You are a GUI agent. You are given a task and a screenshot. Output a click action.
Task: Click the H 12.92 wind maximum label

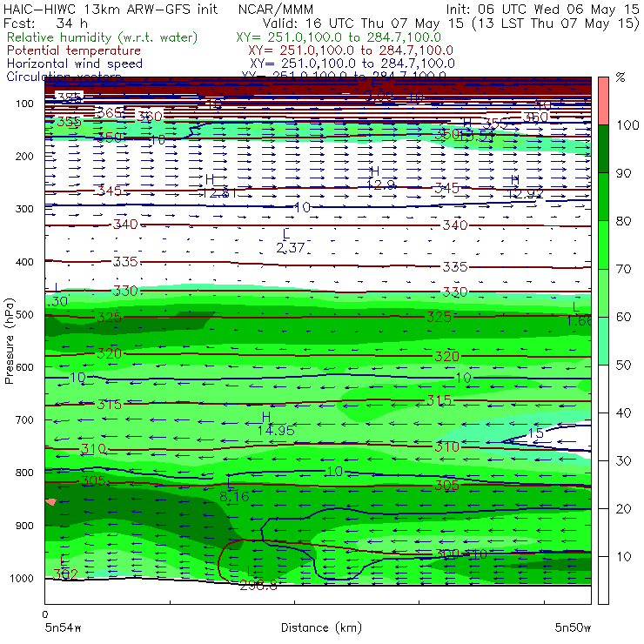tap(526, 187)
